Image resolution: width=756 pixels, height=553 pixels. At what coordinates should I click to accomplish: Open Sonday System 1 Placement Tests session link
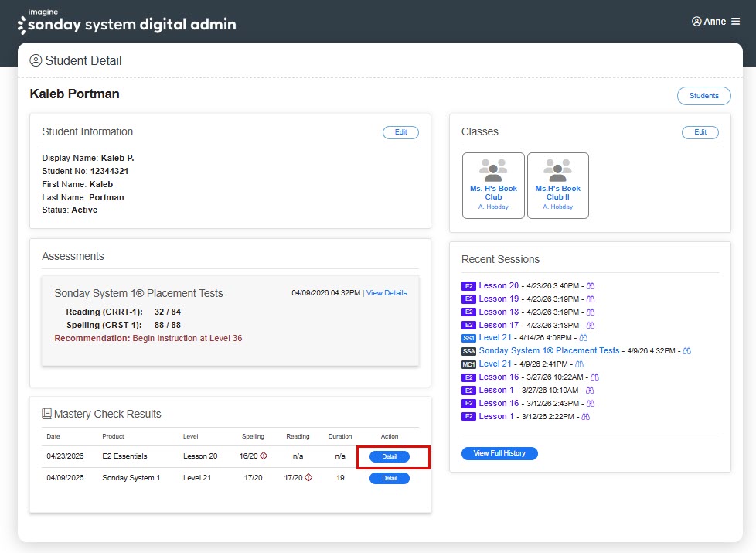pos(549,351)
